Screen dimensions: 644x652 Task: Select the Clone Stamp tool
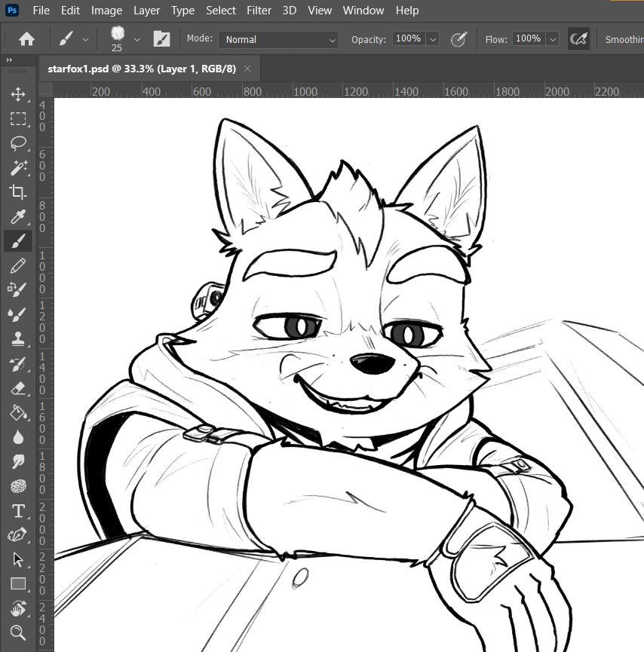(x=18, y=339)
